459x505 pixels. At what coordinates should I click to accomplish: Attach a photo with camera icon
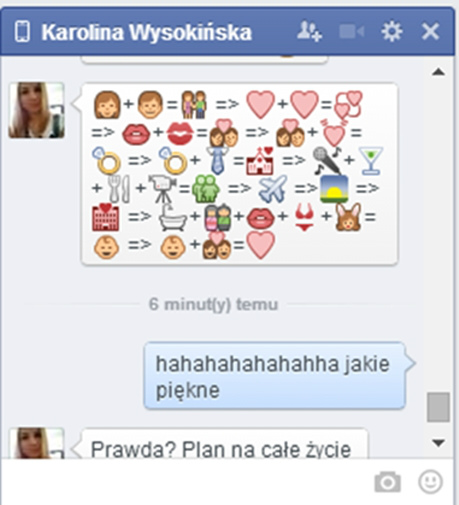(x=387, y=482)
